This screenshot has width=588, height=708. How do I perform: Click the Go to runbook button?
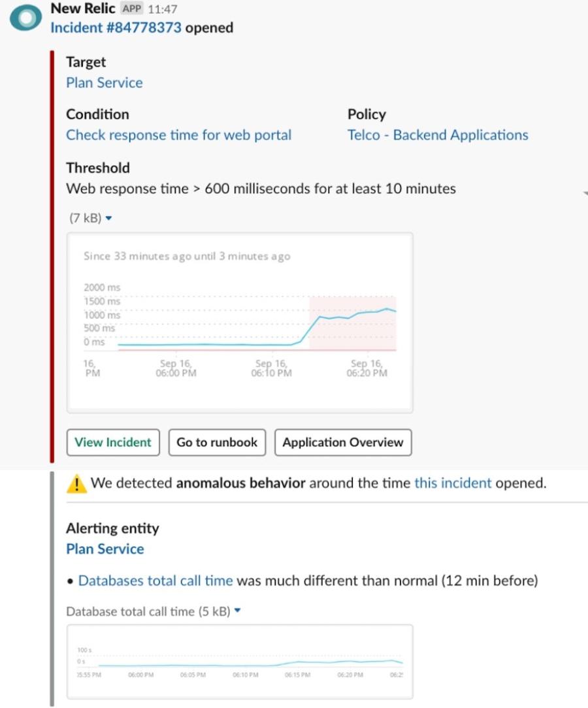(217, 442)
